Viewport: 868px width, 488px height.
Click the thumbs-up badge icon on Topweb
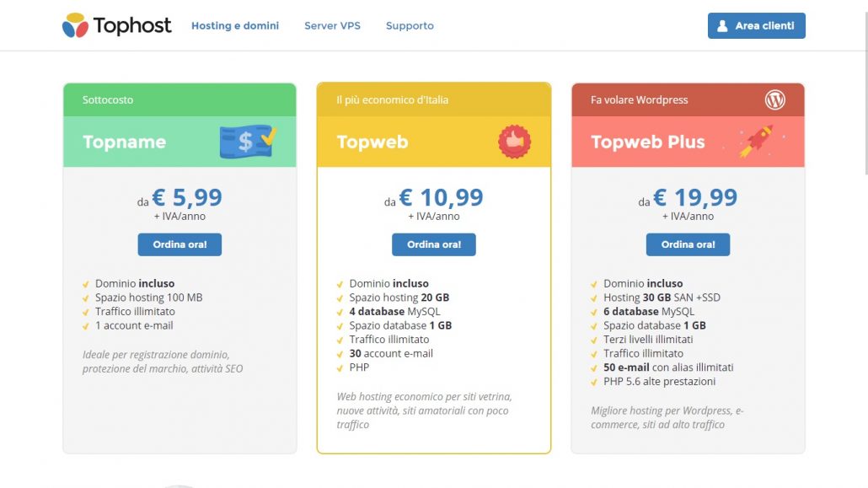pyautogui.click(x=514, y=141)
